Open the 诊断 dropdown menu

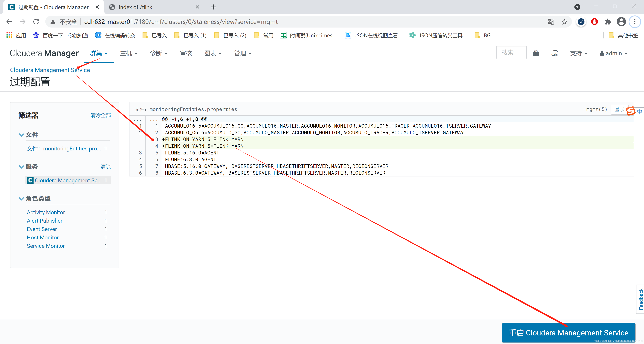pyautogui.click(x=159, y=53)
